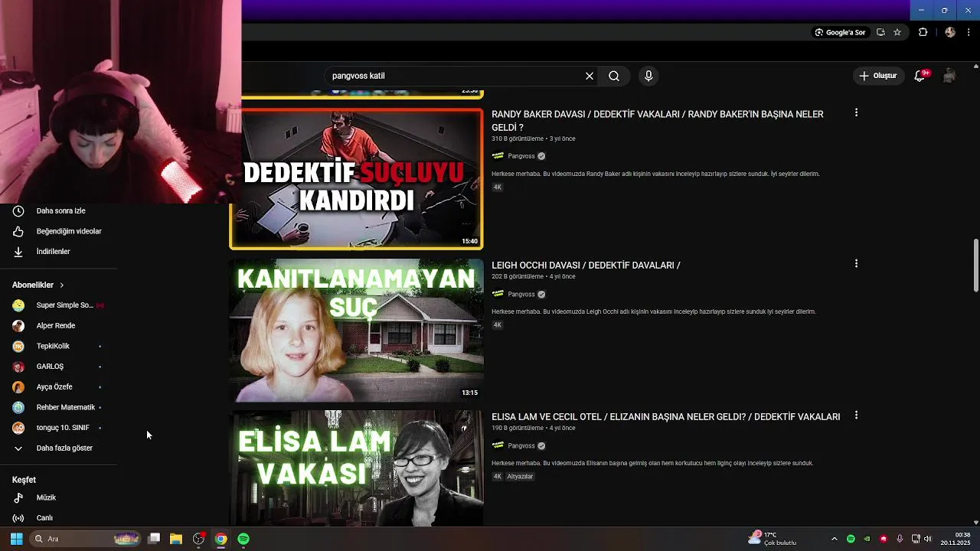Open Rehber Matematik subscription
This screenshot has width=980, height=551.
58,408
